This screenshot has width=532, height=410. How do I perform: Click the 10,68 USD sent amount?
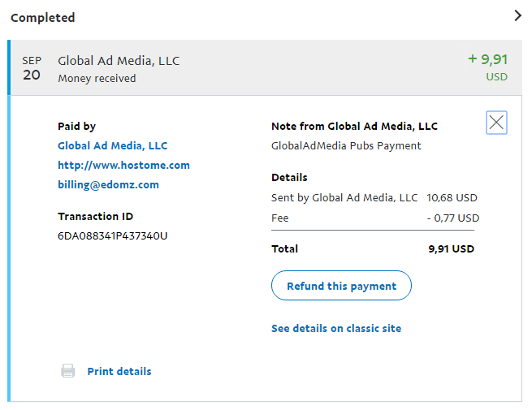[452, 197]
